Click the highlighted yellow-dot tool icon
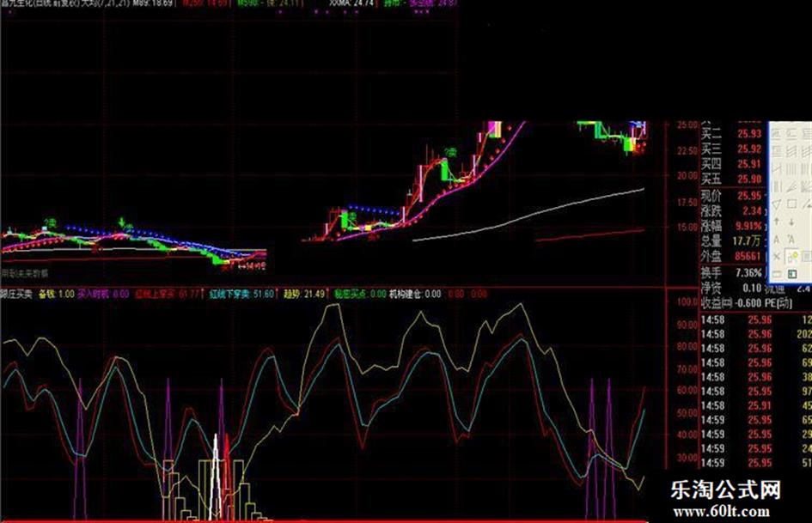The height and width of the screenshot is (523, 812). pyautogui.click(x=791, y=256)
